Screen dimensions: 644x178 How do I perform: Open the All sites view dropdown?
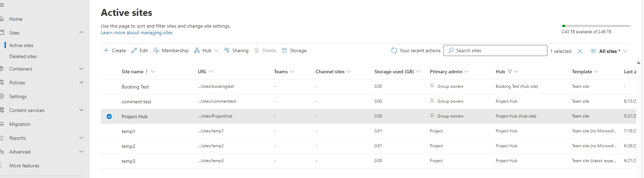point(625,51)
